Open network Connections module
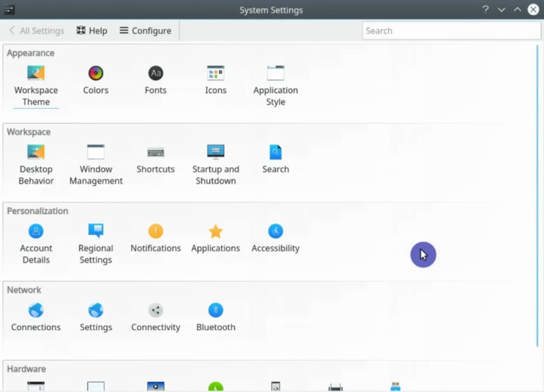Viewport: 544px width, 392px height. [36, 317]
